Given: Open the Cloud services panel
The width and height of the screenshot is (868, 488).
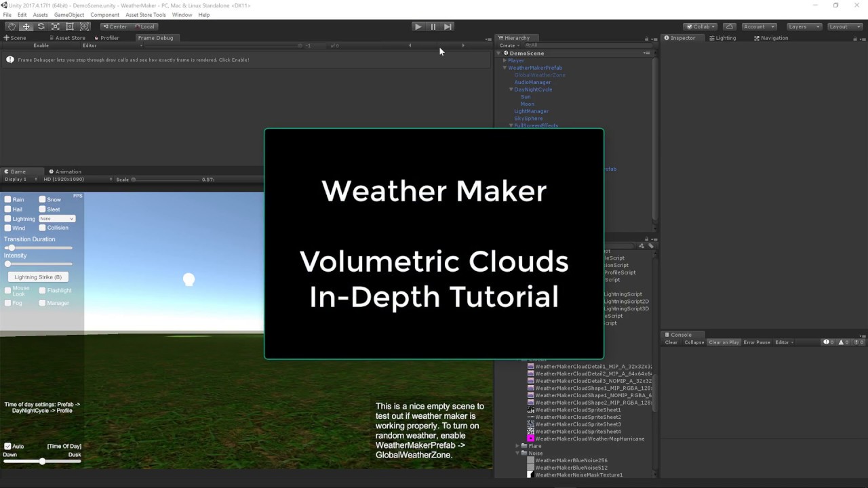Looking at the screenshot, I should pos(729,26).
